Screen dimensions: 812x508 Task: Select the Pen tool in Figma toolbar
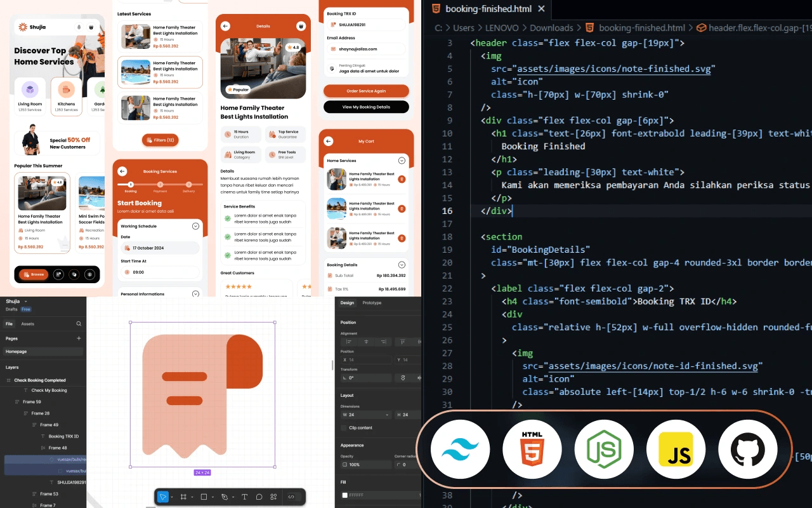pos(225,497)
